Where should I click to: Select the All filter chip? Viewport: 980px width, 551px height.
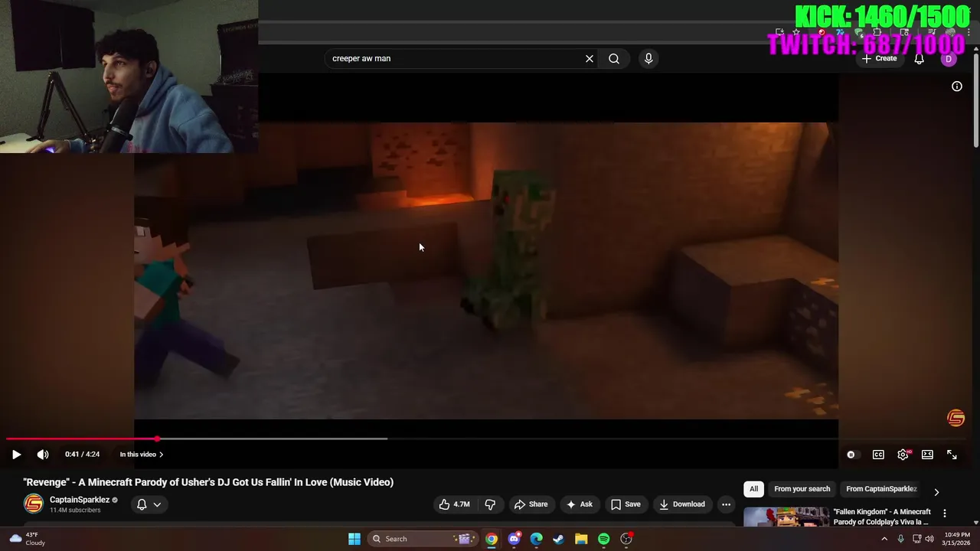pos(753,489)
